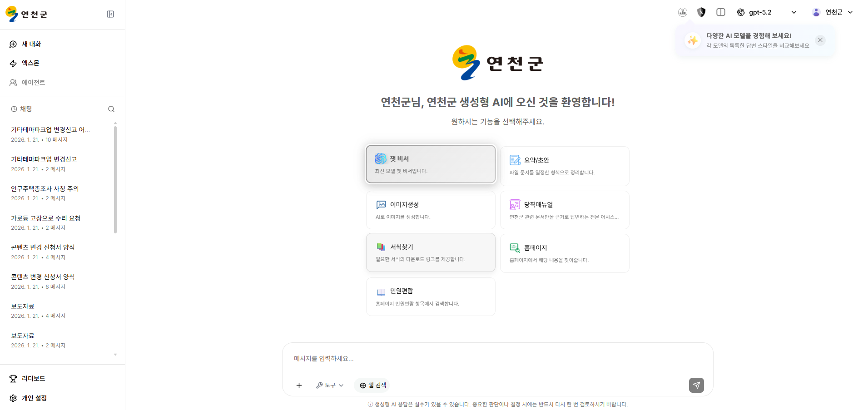Viewport: 868px width, 410px height.
Task: Collapse the sidebar with the panel icon
Action: click(110, 14)
